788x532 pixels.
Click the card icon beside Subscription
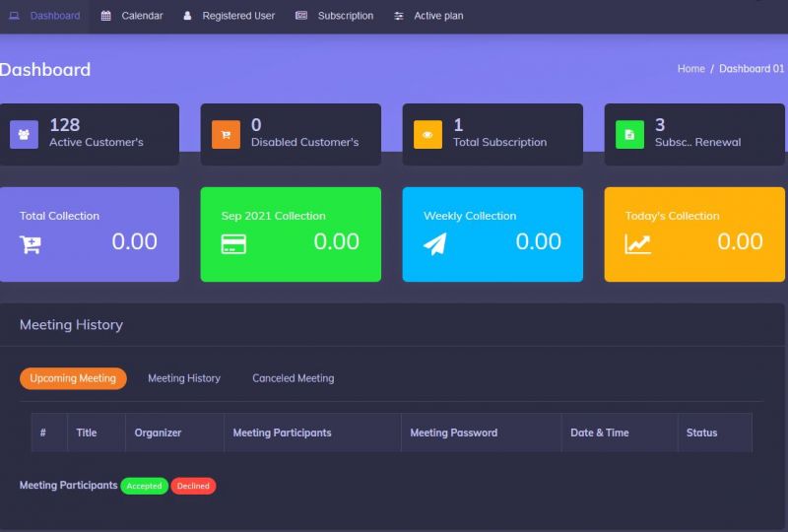pos(301,15)
